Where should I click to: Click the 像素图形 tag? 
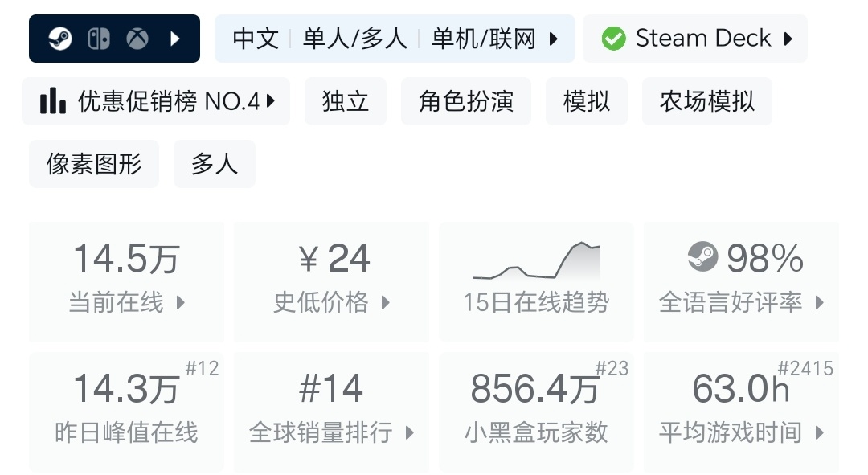tap(94, 164)
